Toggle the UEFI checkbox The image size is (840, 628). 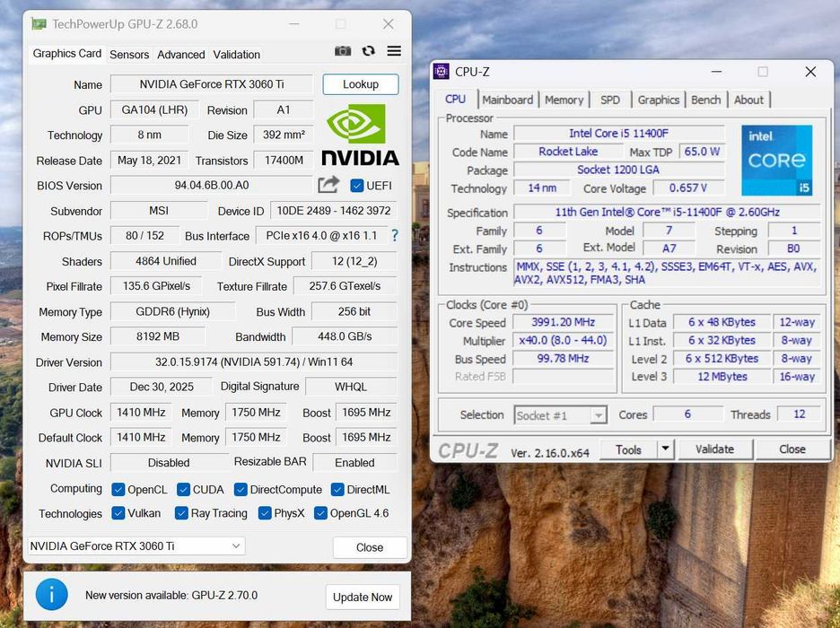coord(357,185)
